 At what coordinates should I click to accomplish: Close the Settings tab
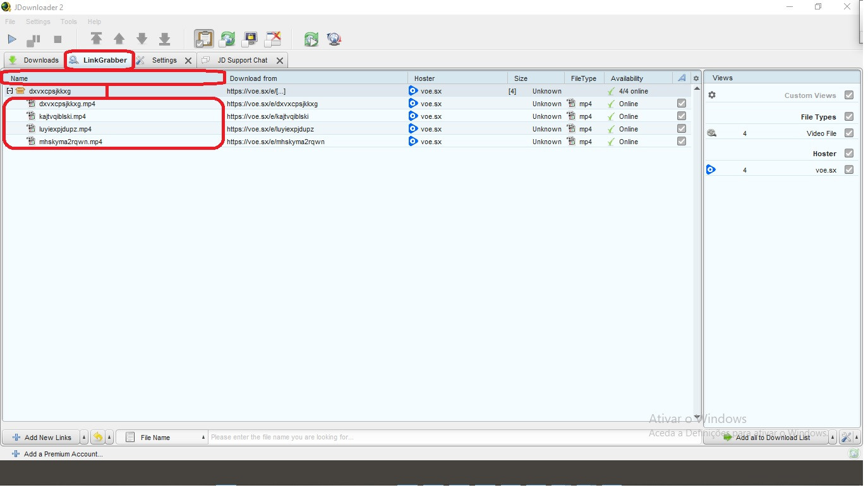click(188, 61)
